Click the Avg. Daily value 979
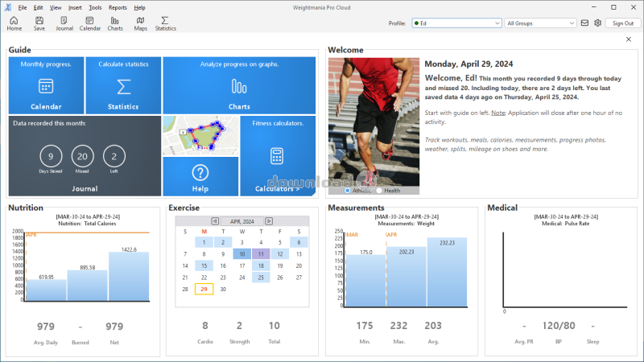This screenshot has width=644, height=362. click(46, 327)
